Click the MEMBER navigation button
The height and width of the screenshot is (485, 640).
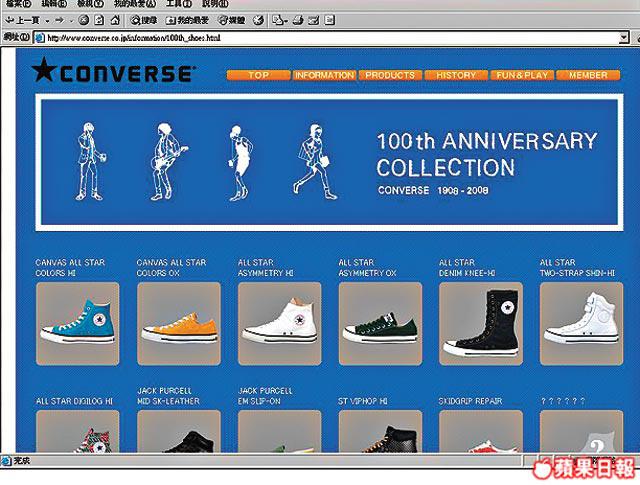pyautogui.click(x=588, y=75)
